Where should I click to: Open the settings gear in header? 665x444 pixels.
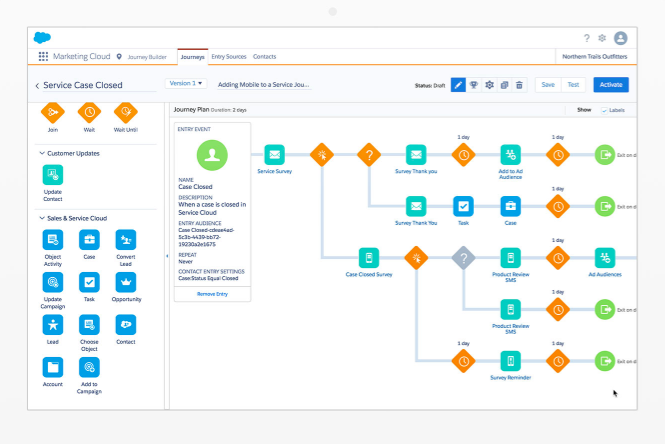pyautogui.click(x=602, y=38)
